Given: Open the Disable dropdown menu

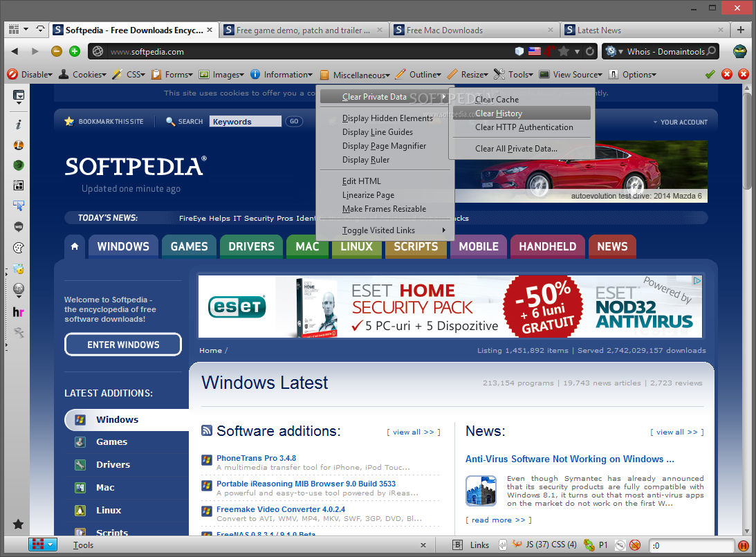Looking at the screenshot, I should [30, 74].
